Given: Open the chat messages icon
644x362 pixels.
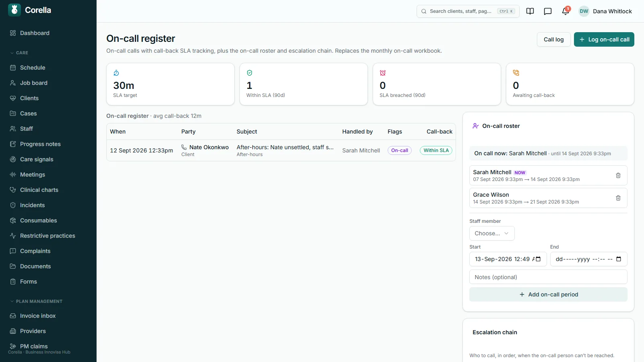Looking at the screenshot, I should [x=548, y=11].
